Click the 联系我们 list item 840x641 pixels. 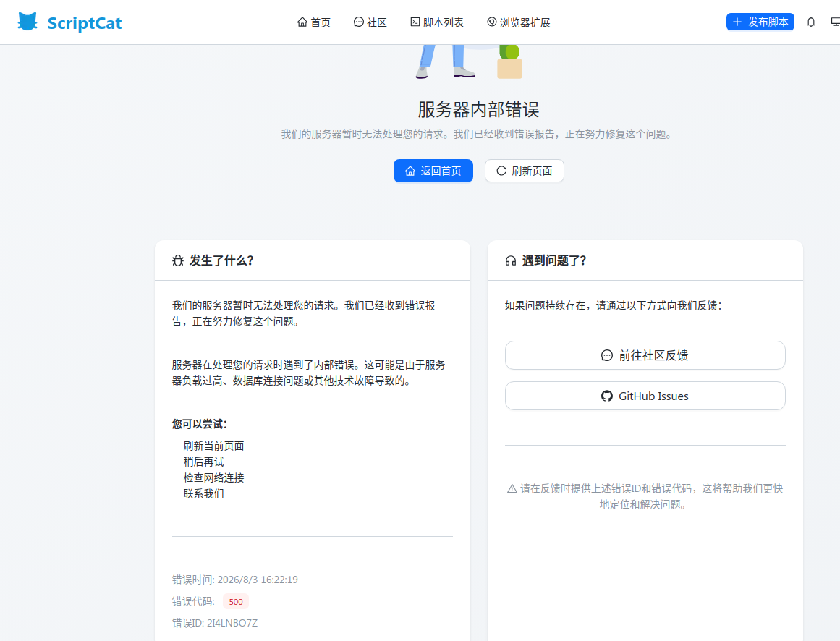click(x=203, y=493)
